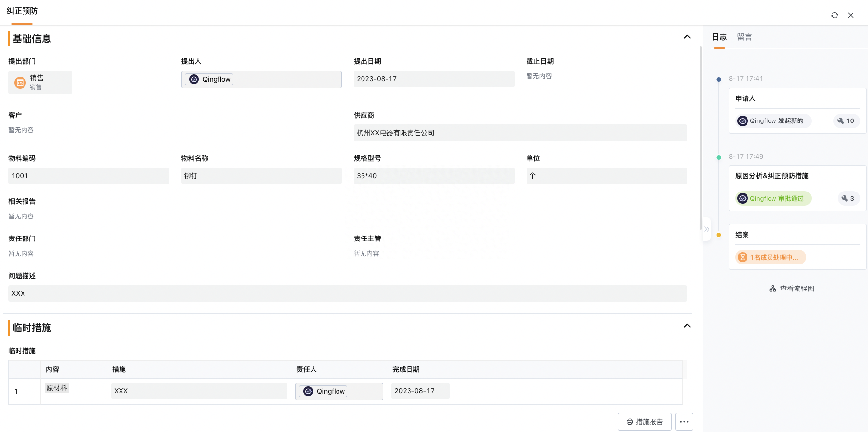Open 查看流程图 link

[x=792, y=288]
